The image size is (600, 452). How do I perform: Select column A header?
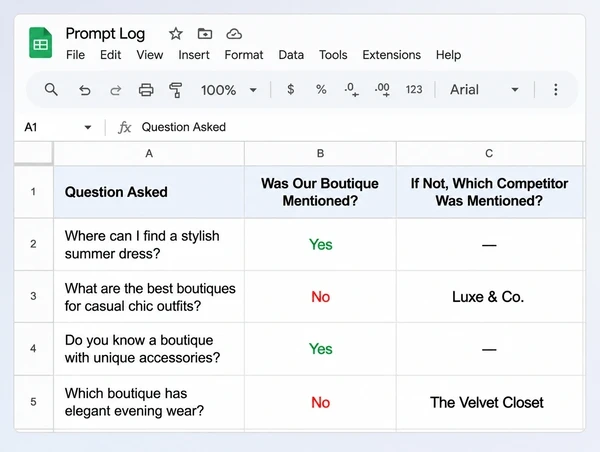tap(149, 153)
